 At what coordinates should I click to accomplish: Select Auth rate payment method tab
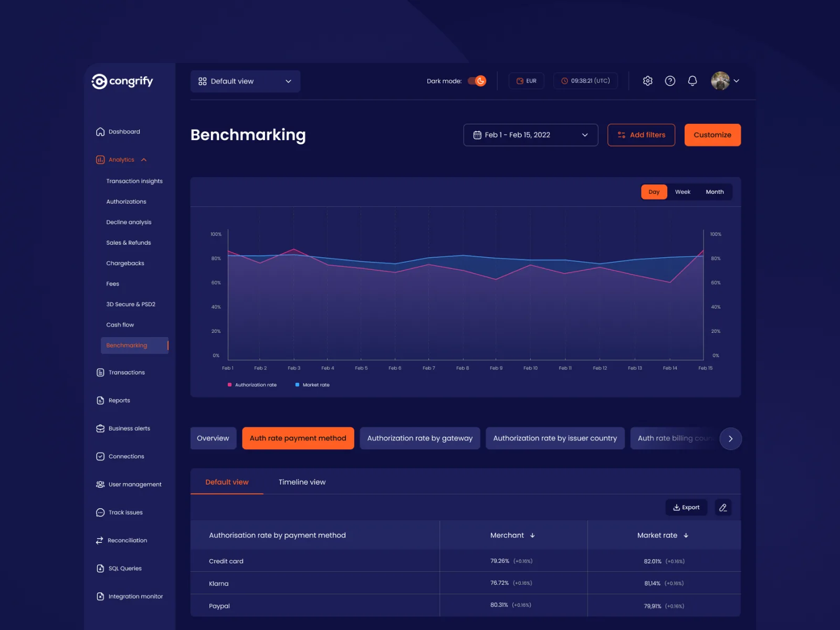click(x=298, y=438)
